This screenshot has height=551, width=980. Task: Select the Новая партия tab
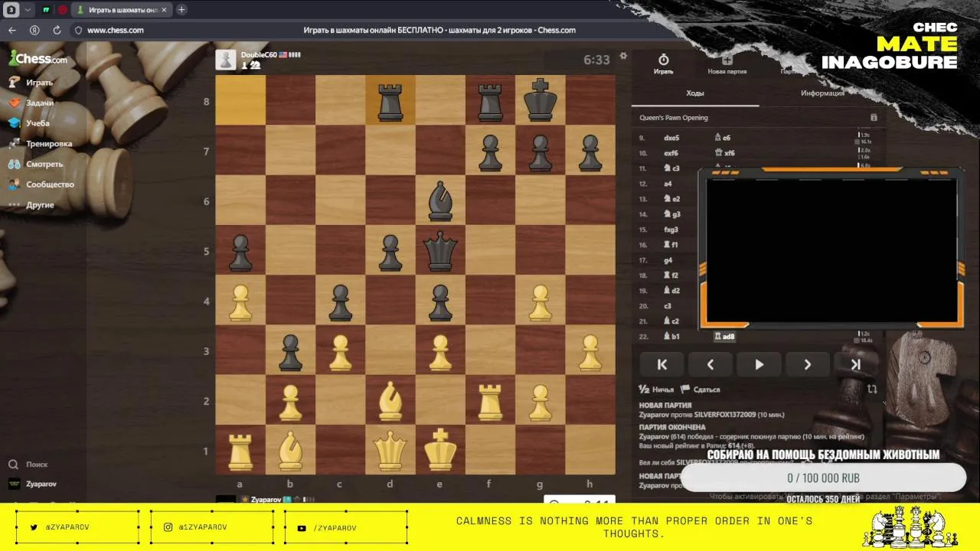(727, 64)
